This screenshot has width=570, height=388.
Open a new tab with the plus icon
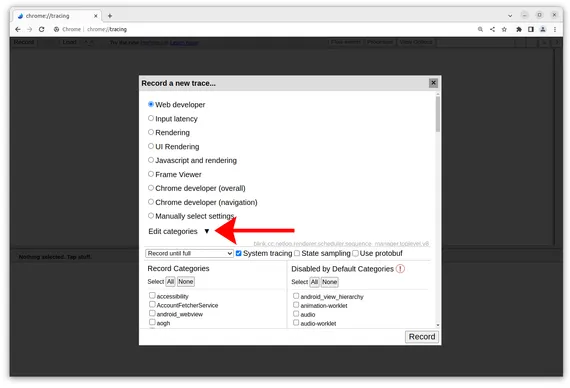[110, 16]
